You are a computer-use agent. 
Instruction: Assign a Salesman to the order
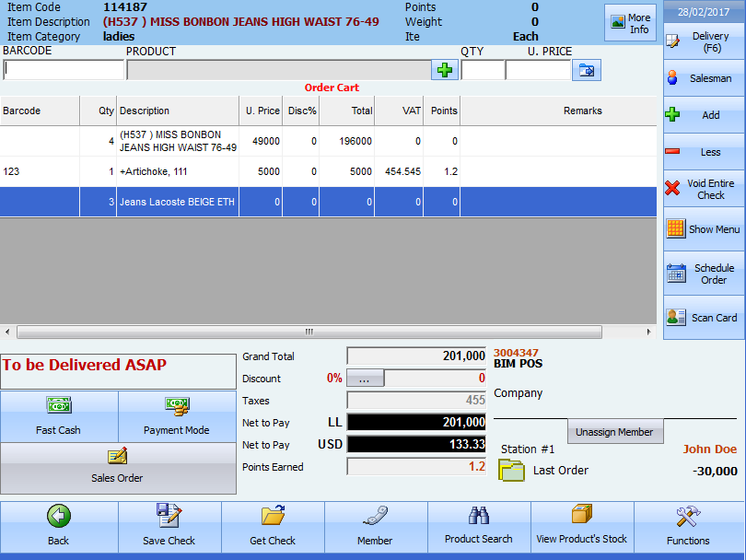[x=704, y=78]
